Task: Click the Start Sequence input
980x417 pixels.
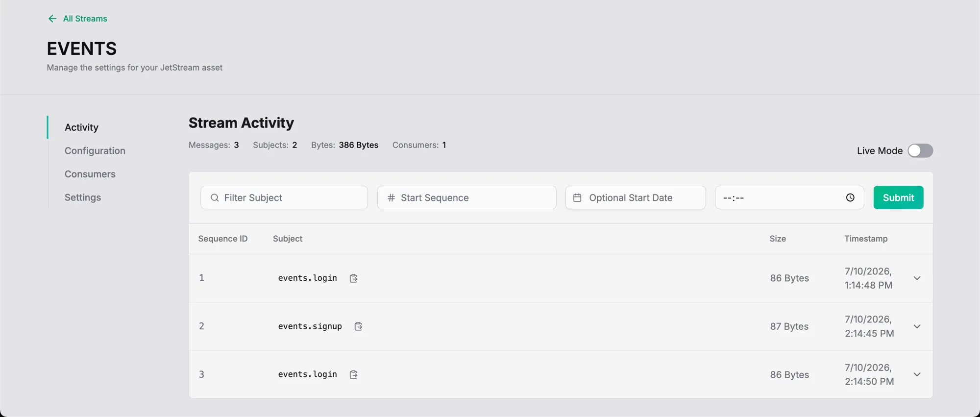Action: pyautogui.click(x=466, y=197)
